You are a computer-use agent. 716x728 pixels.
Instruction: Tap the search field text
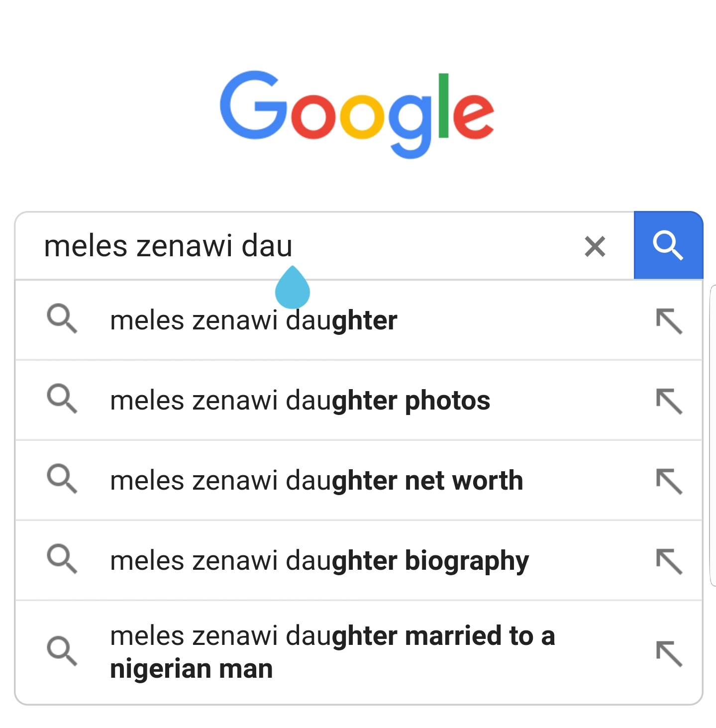pos(168,246)
